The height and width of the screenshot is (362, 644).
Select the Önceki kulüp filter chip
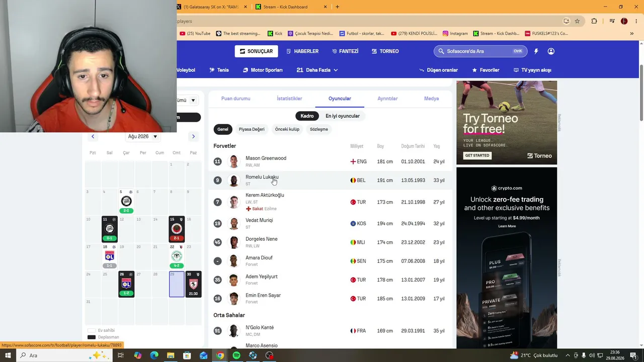coord(287,129)
